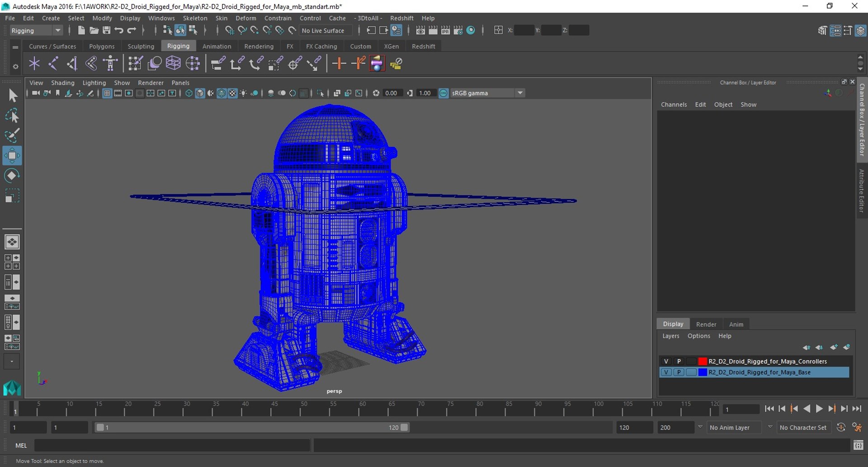Click the red Conrollers layer color swatch

tap(702, 361)
